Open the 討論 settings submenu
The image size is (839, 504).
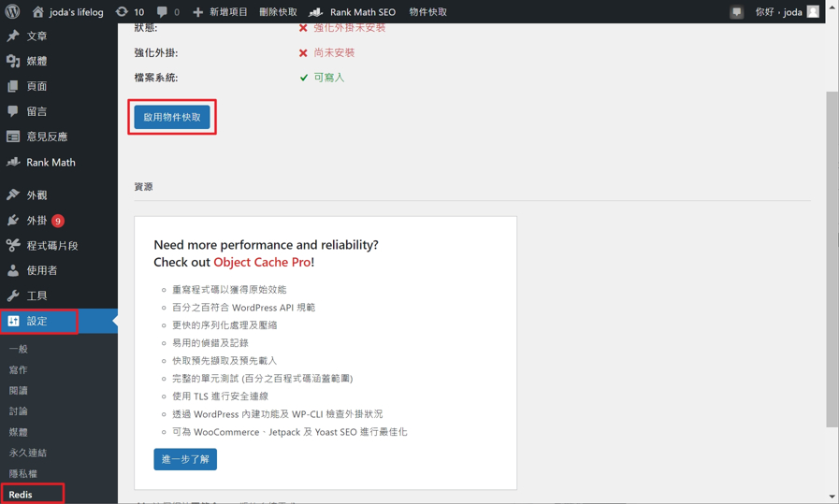(x=18, y=410)
